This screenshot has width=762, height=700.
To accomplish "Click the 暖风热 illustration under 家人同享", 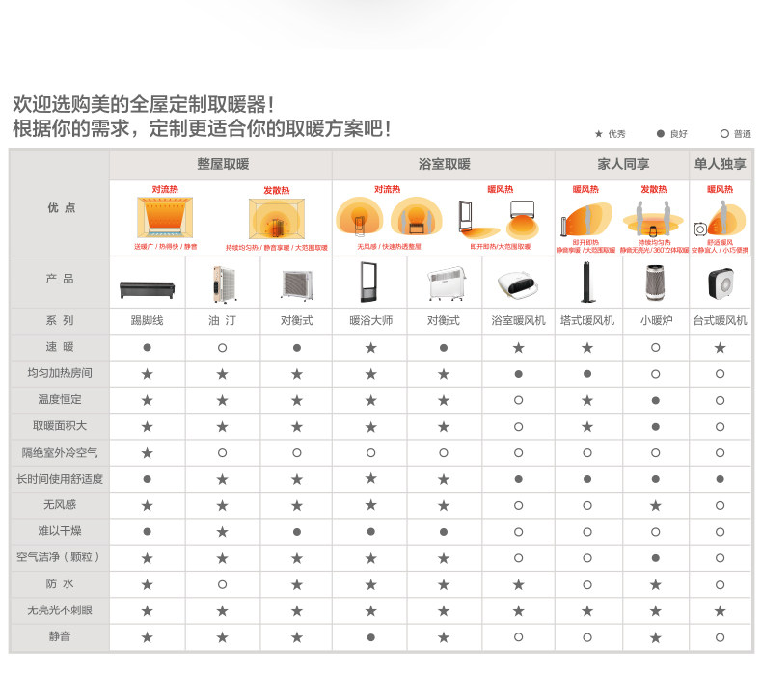I will point(586,219).
